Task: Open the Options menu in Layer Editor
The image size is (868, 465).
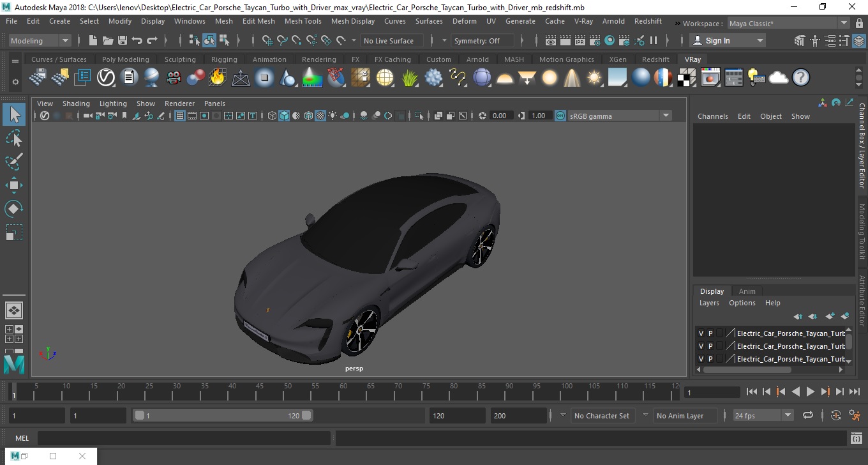Action: [x=742, y=303]
